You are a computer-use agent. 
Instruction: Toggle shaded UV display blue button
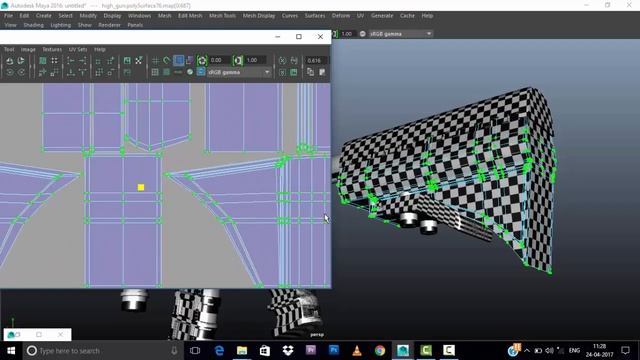(x=178, y=60)
